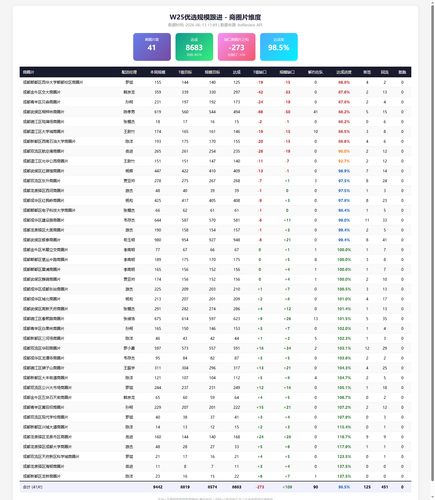
Task: Click the total row value "8574"
Action: pyautogui.click(x=212, y=487)
